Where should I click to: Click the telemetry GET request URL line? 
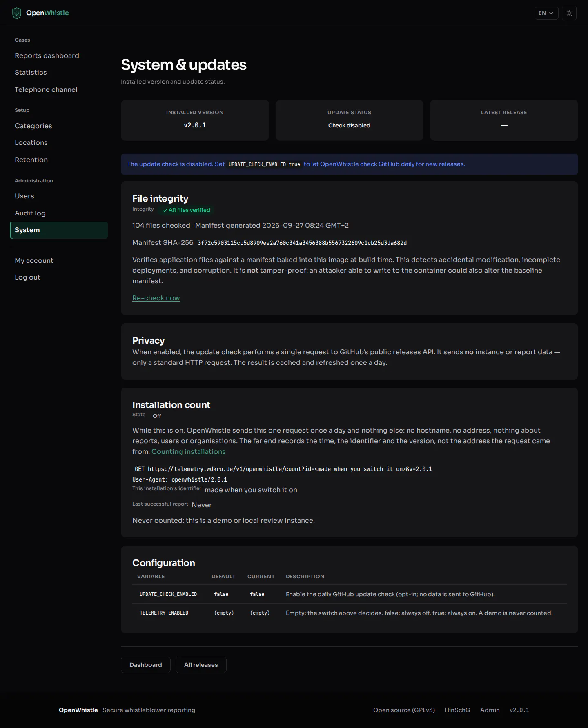pos(283,469)
